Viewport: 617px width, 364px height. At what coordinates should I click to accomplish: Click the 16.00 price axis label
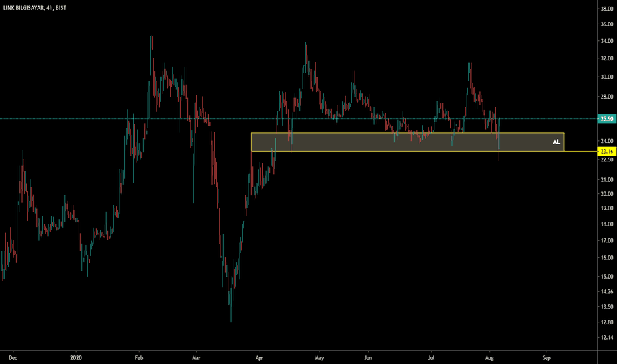click(607, 258)
